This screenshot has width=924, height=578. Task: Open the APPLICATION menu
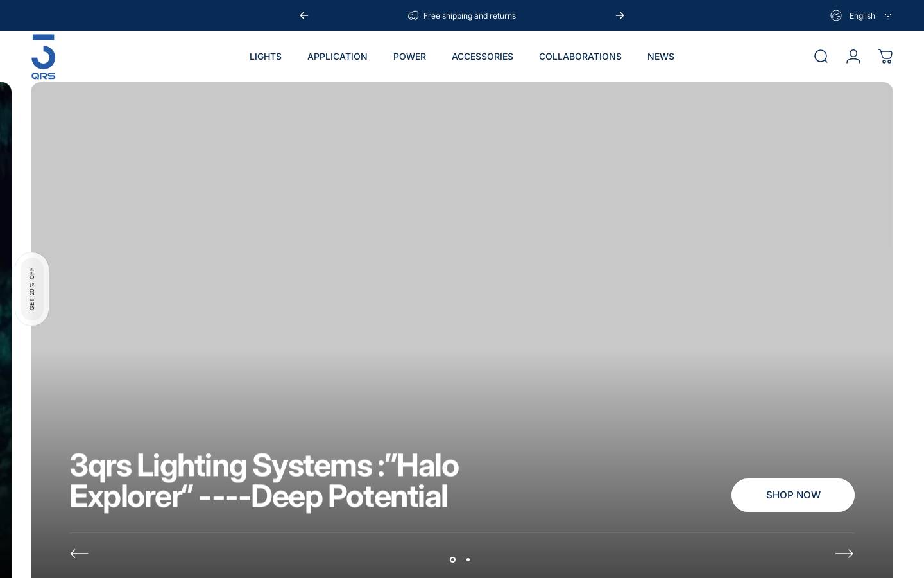click(x=338, y=57)
